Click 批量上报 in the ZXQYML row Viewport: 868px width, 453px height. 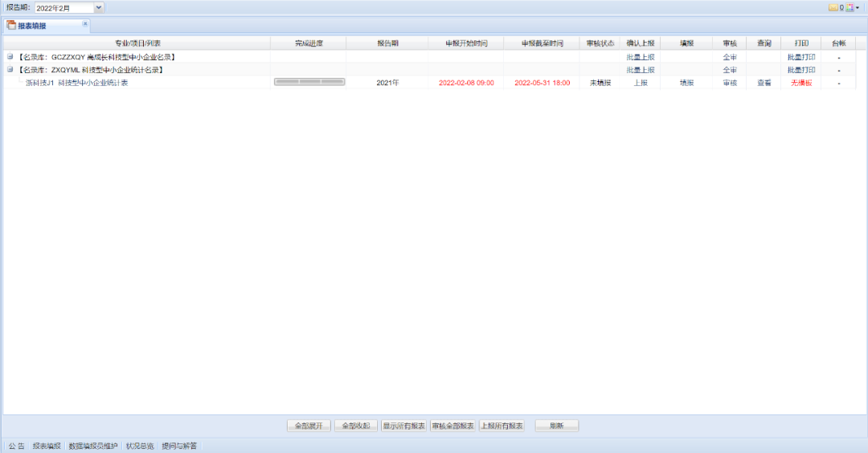(x=641, y=70)
